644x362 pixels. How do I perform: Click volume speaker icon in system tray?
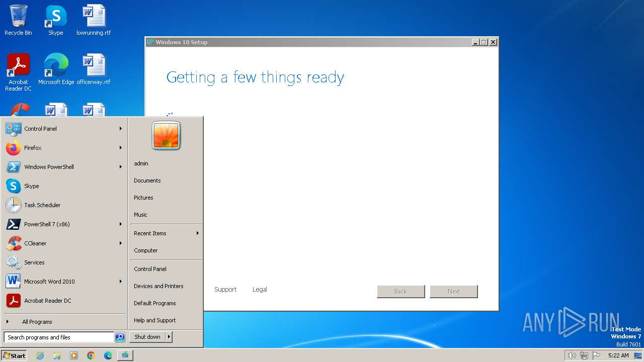(x=572, y=355)
